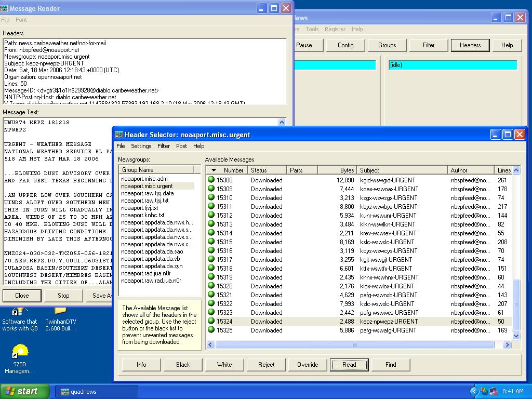Select noaaport.misc.adm newsgroup
The height and width of the screenshot is (399, 532).
coord(144,179)
